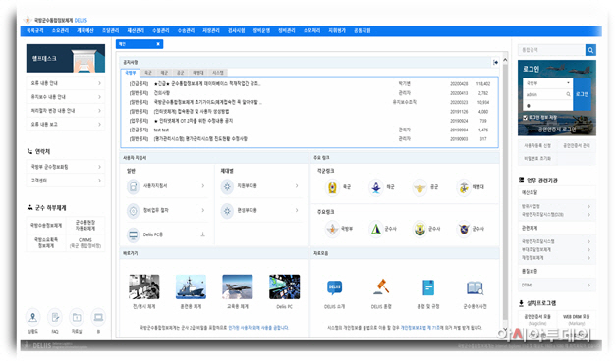Click the 헬프데스크 banner
This screenshot has width=616, height=364.
[66, 58]
